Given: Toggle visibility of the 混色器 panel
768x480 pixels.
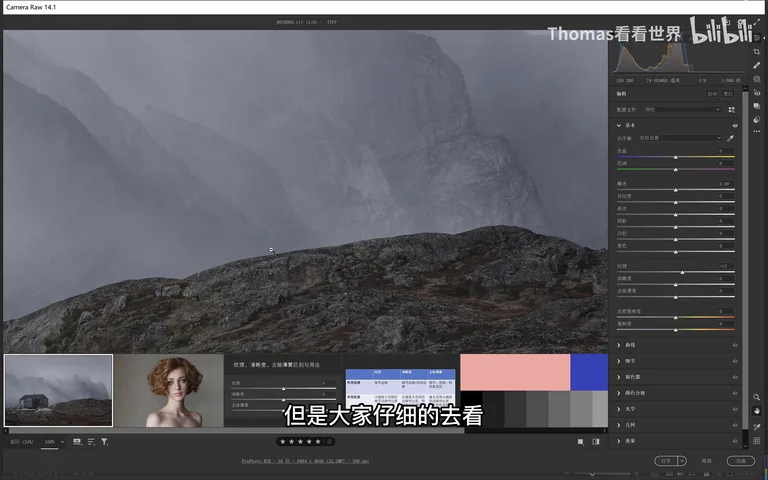Looking at the screenshot, I should click(x=735, y=377).
